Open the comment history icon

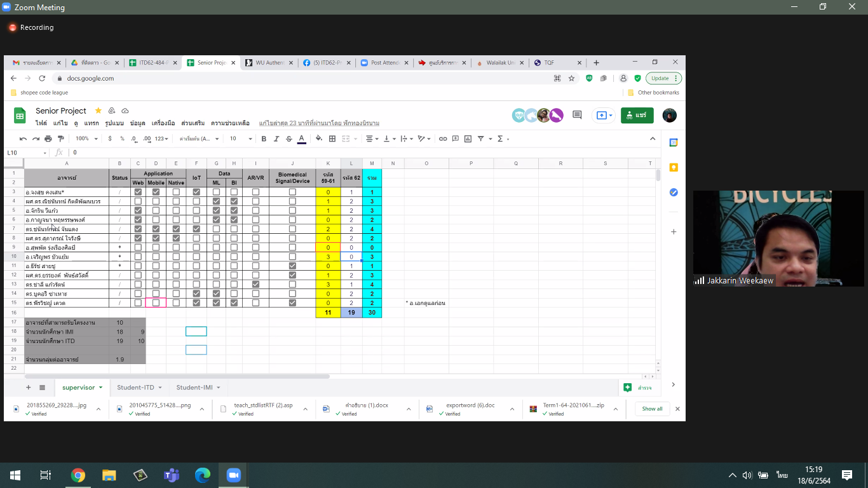pos(577,115)
